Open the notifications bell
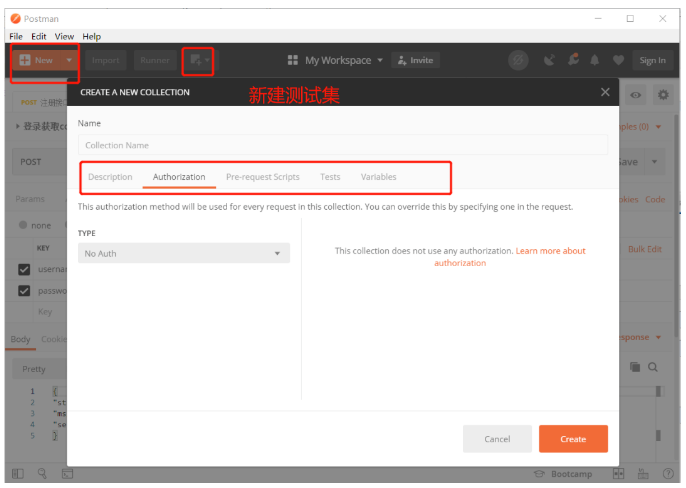Viewport: 686px width, 488px height. [595, 60]
